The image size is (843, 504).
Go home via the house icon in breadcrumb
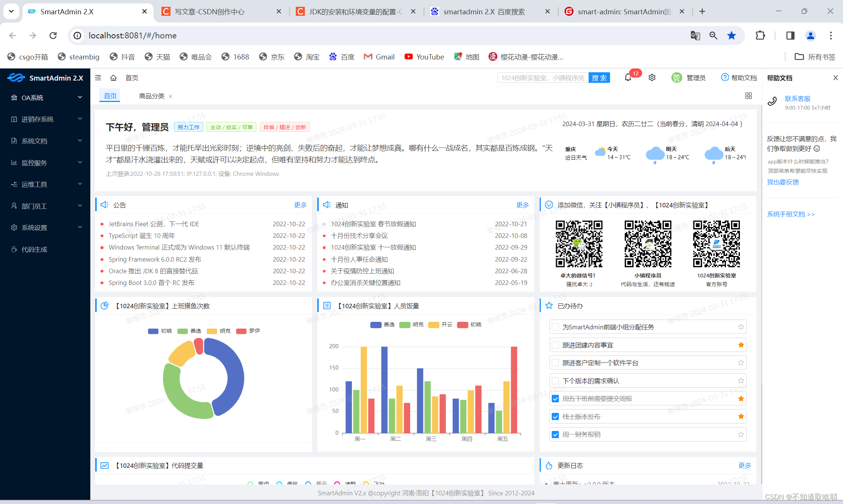[x=113, y=78]
